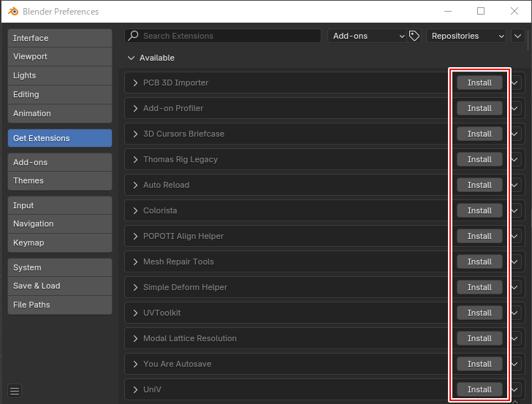Open options arrow next to Colorista Install
Screen dimensions: 532x404
pos(515,210)
